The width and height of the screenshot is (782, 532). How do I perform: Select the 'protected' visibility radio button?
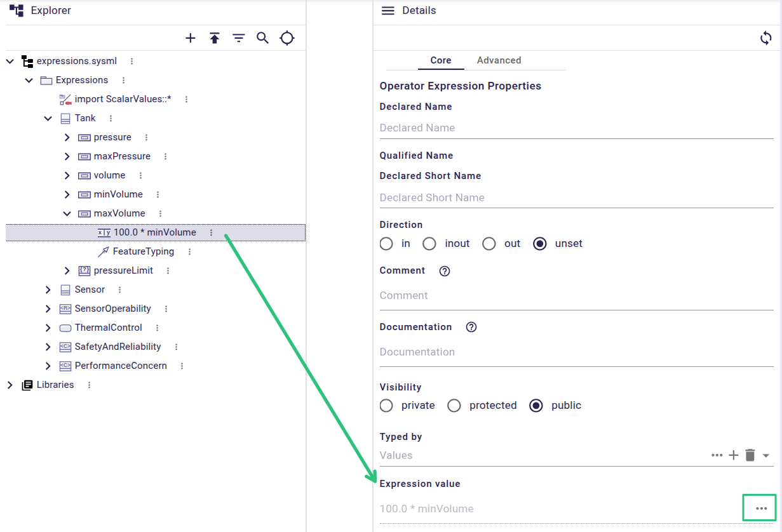click(x=454, y=406)
